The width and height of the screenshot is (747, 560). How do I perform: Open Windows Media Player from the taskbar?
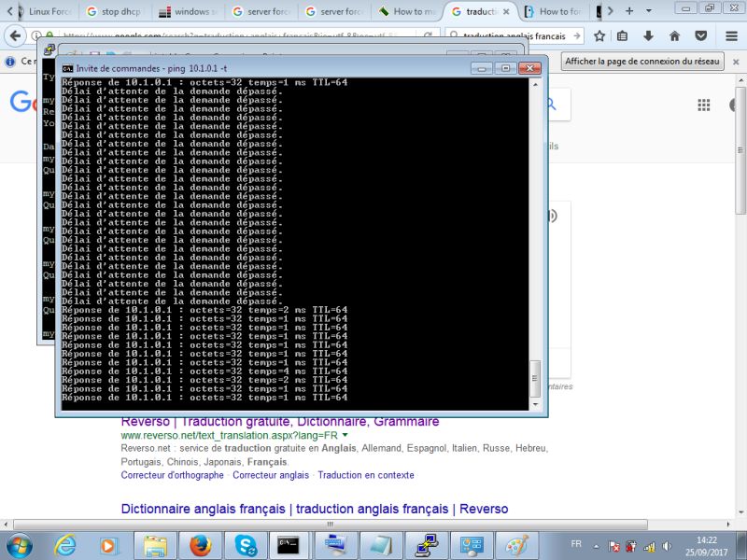point(107,544)
